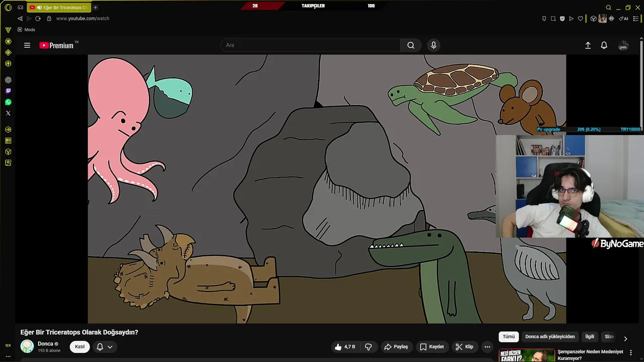Viewport: 644px width, 362px height.
Task: Go forward to the next page
Action: coord(29,19)
